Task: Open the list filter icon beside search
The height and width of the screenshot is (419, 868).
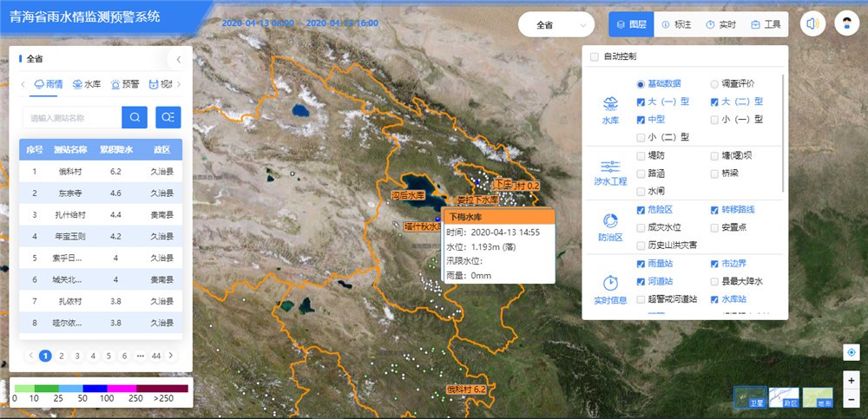Action: coord(168,117)
